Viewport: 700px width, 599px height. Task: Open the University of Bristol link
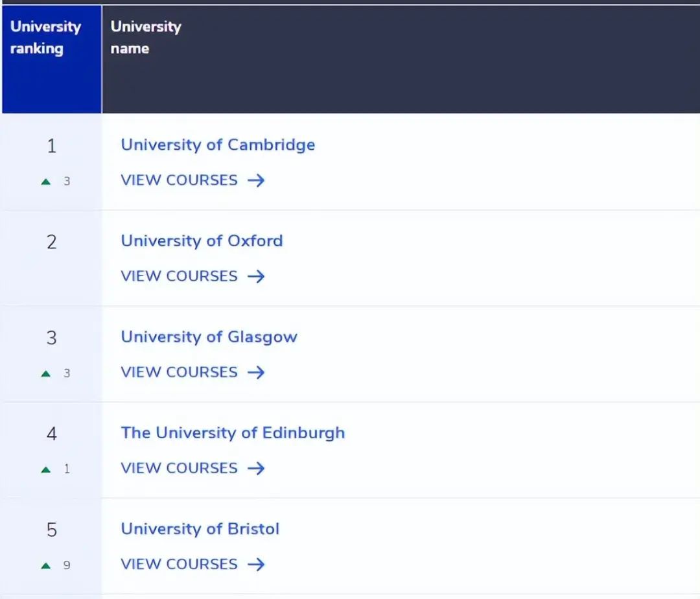(200, 528)
